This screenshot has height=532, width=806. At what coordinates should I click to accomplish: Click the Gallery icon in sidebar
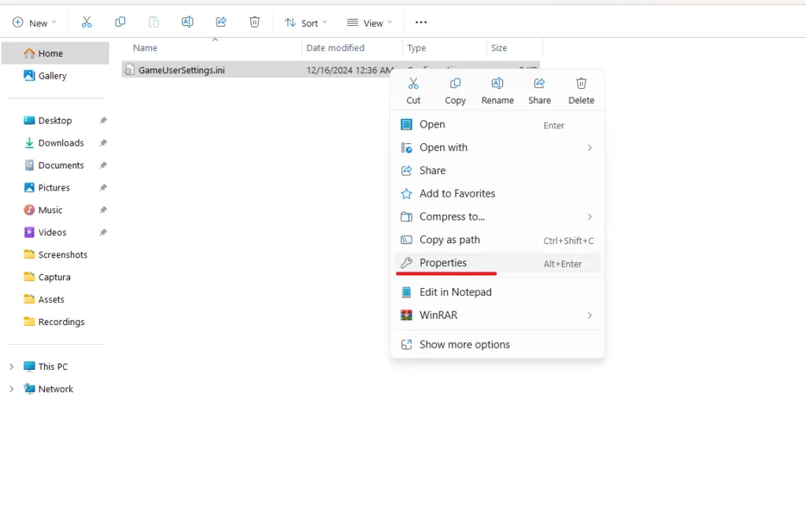click(29, 76)
